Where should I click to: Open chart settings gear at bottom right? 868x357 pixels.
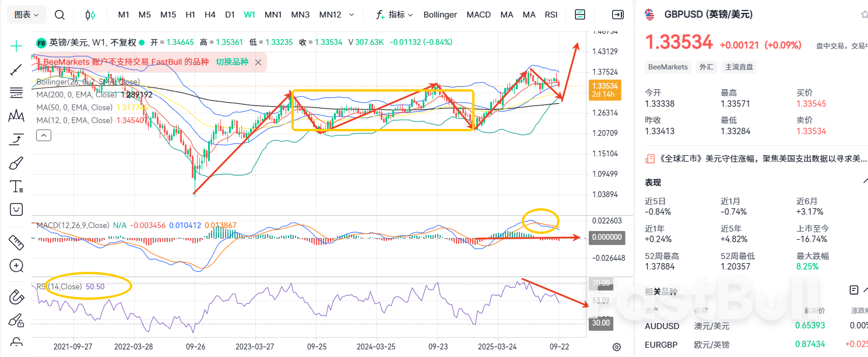pos(617,347)
